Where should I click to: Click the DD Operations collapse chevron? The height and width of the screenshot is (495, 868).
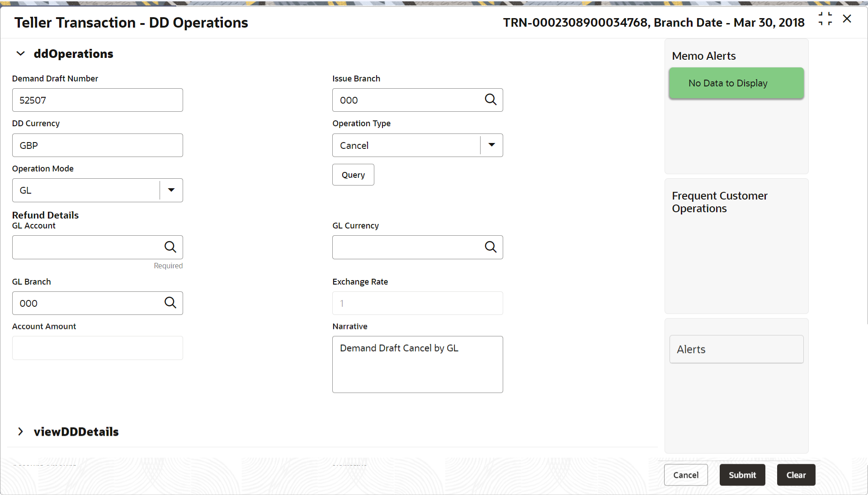pyautogui.click(x=21, y=54)
